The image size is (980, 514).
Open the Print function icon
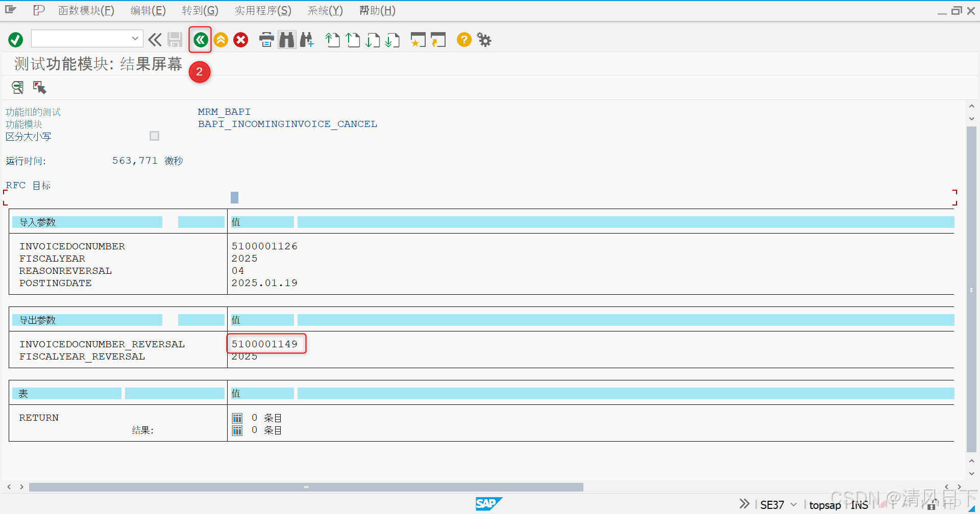coord(266,39)
